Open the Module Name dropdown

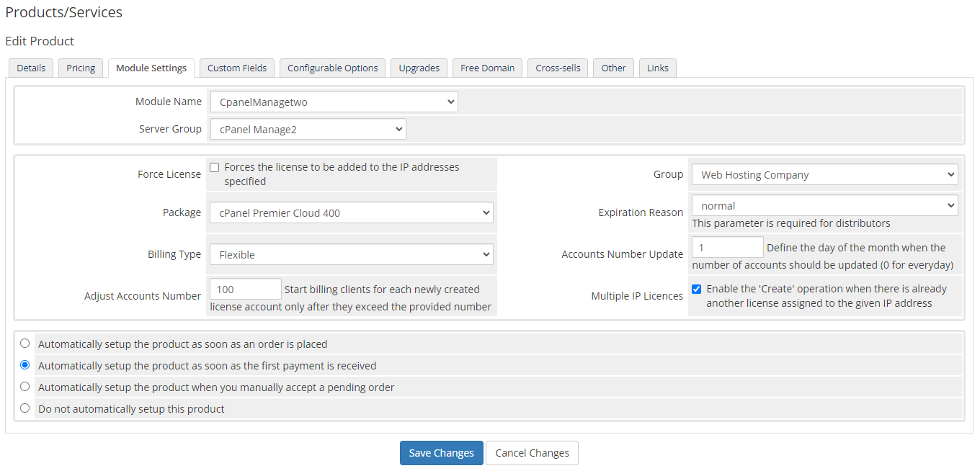[x=334, y=102]
